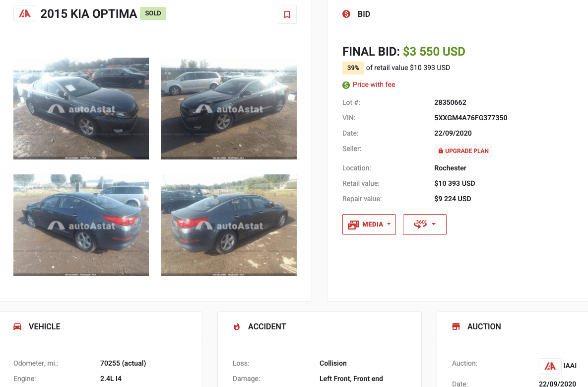This screenshot has width=588, height=387.
Task: Open the MEDIA dropdown button
Action: pos(369,225)
